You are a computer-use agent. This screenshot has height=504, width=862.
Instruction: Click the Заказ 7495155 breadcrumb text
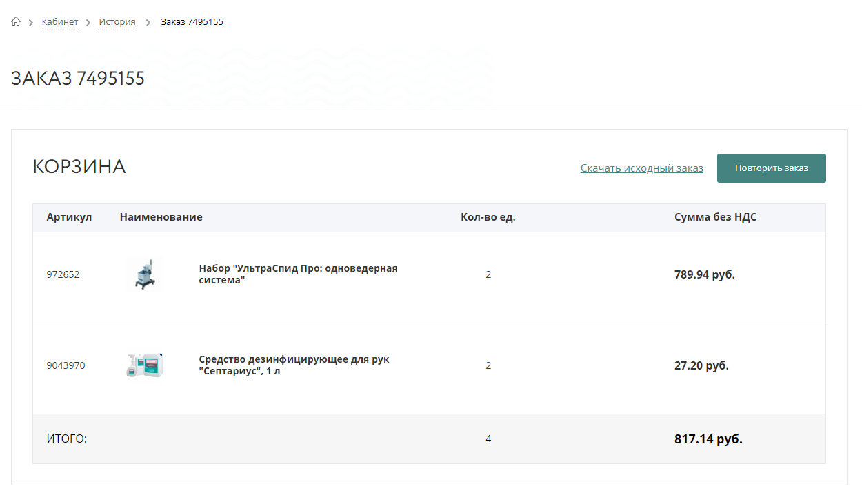192,22
